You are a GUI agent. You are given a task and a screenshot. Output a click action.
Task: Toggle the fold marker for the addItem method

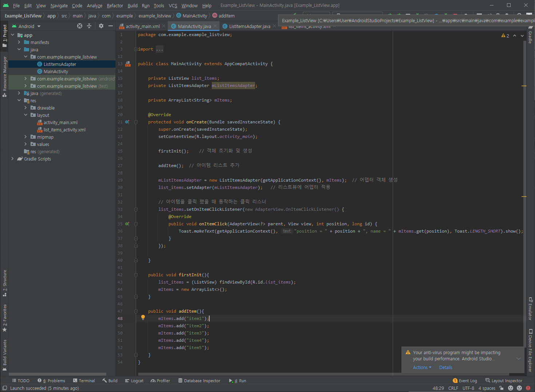coord(136,311)
